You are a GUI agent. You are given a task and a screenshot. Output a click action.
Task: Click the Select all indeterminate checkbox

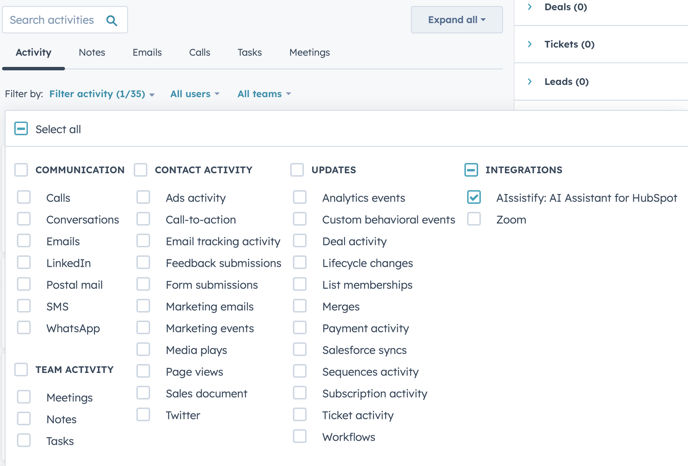(x=21, y=129)
